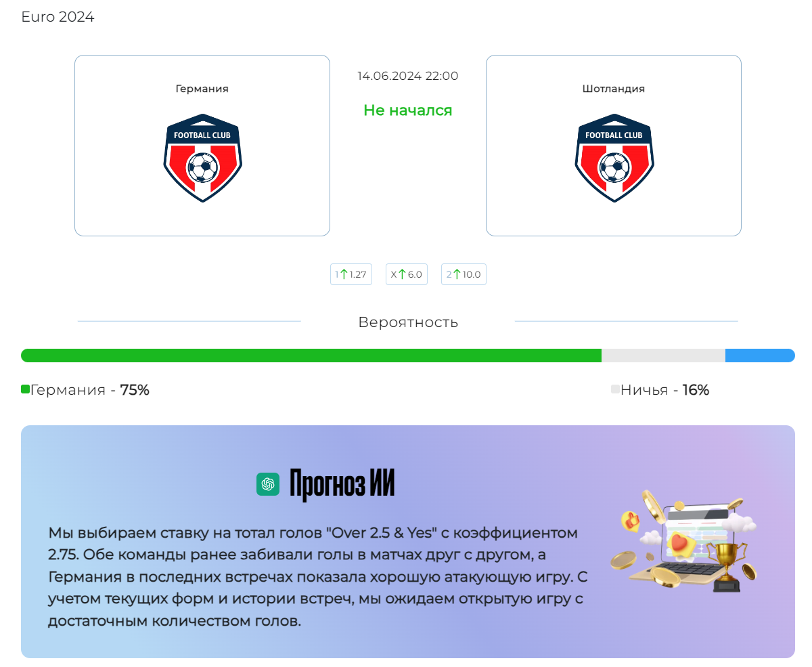Screen dimensions: 812x667
Task: Select home win odds 1.27 button
Action: [x=351, y=274]
